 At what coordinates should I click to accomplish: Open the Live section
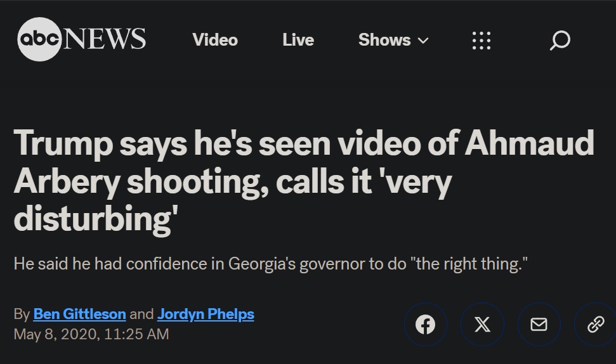[x=298, y=40]
